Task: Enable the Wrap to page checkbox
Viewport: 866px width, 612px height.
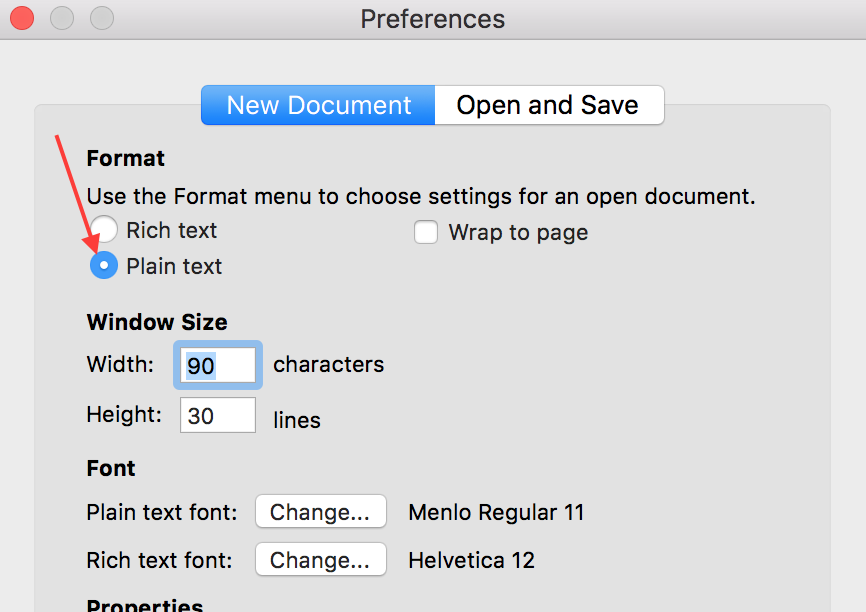Action: [426, 231]
